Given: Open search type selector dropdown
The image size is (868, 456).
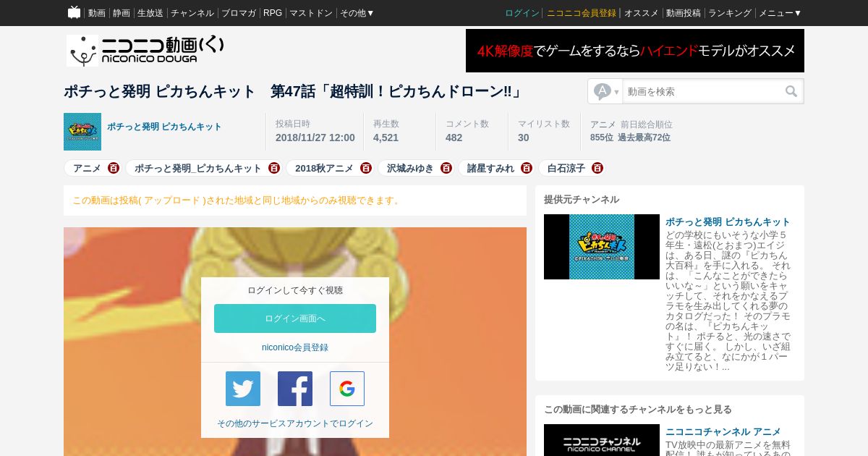Looking at the screenshot, I should coord(606,91).
